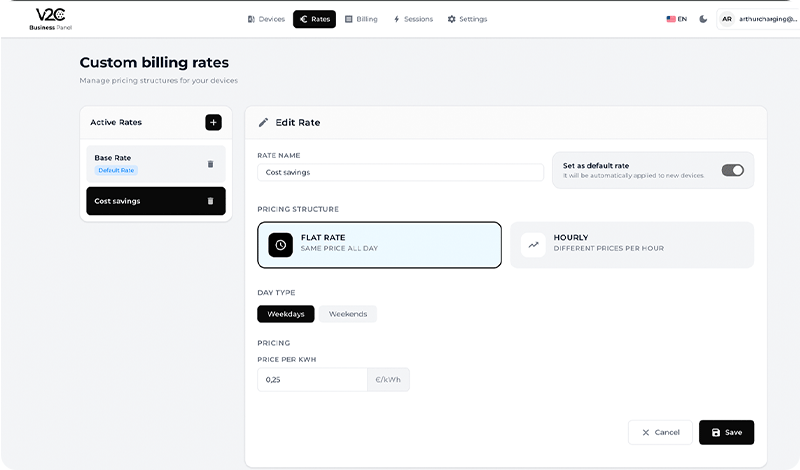The image size is (800, 470).
Task: Click the AR user avatar
Action: [727, 19]
